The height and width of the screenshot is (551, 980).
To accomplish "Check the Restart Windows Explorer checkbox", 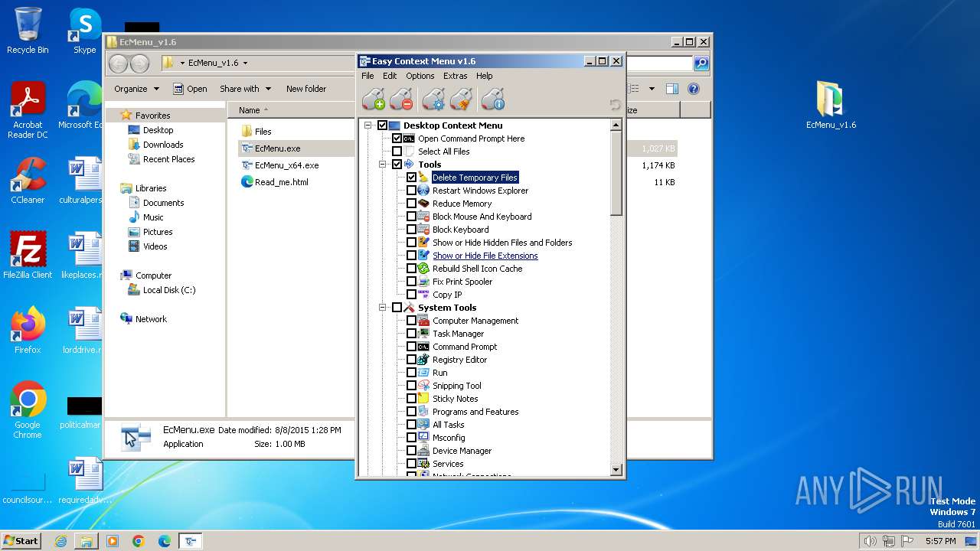I will (411, 191).
